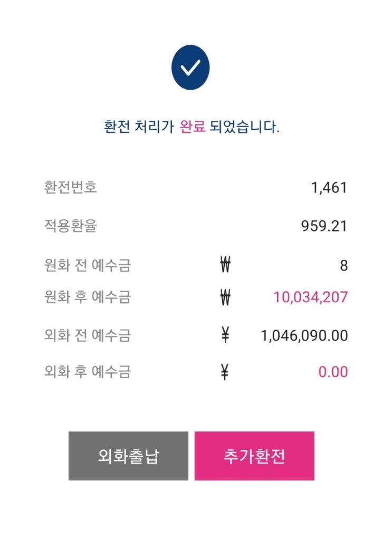Click the applied rate value 959.21
Screen dimensions: 392x540
point(324,226)
